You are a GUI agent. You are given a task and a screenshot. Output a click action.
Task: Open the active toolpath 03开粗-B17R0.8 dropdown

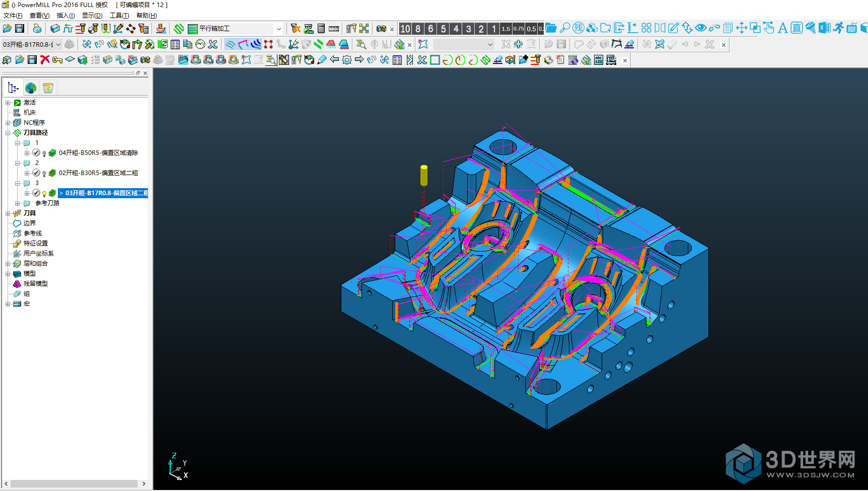click(x=58, y=44)
